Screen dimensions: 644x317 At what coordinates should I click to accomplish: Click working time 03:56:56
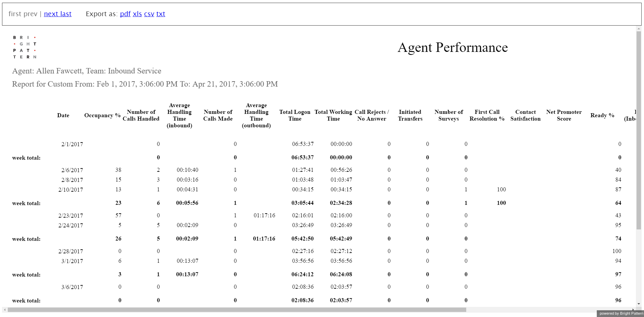click(x=341, y=261)
